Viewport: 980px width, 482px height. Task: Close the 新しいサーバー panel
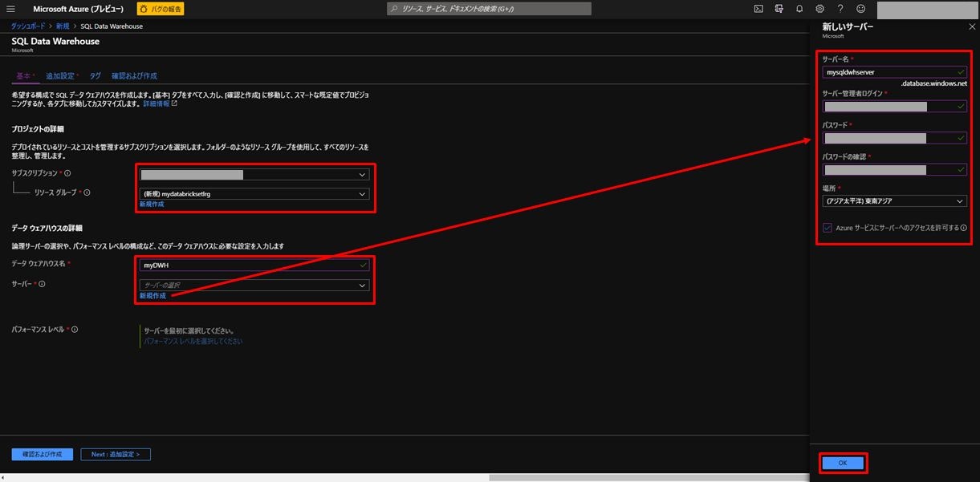click(972, 26)
